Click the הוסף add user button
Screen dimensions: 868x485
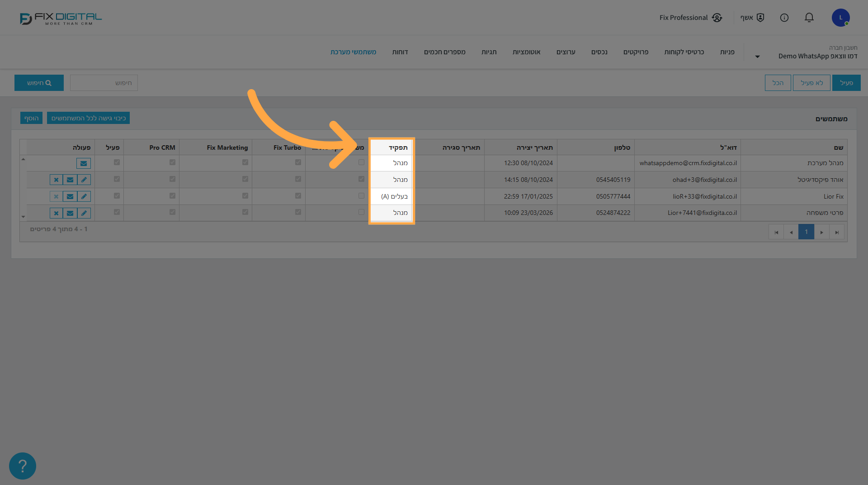click(x=31, y=118)
